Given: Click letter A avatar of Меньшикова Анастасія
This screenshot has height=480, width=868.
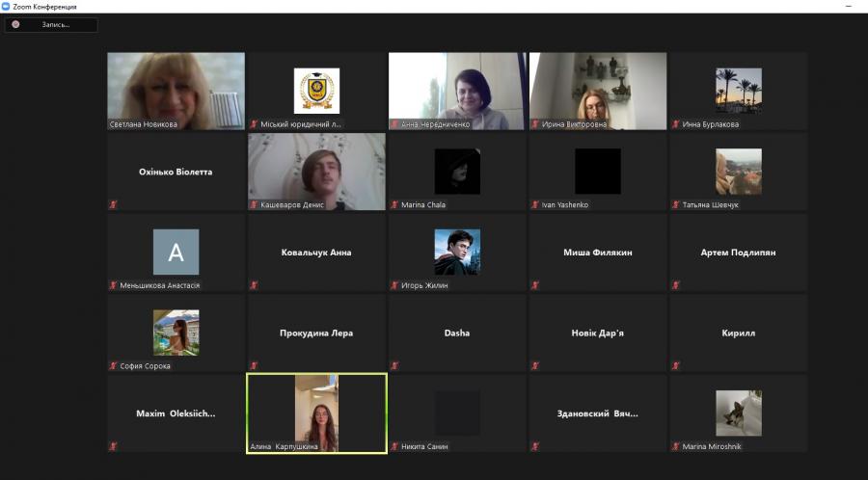Looking at the screenshot, I should [176, 252].
